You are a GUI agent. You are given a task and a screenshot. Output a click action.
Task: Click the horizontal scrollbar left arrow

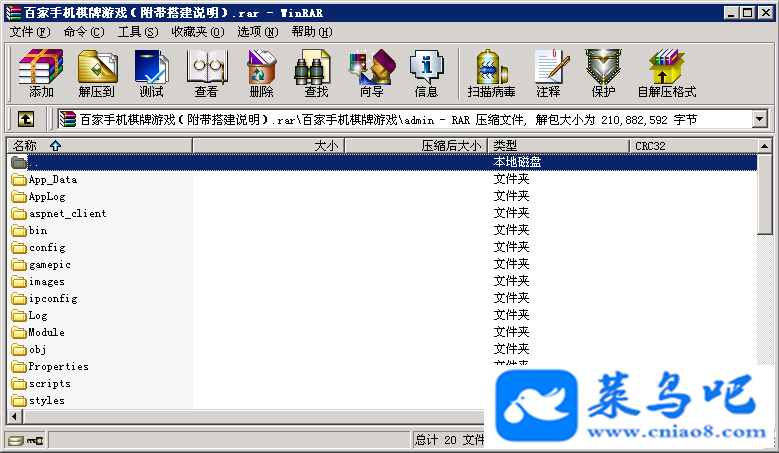[x=14, y=416]
